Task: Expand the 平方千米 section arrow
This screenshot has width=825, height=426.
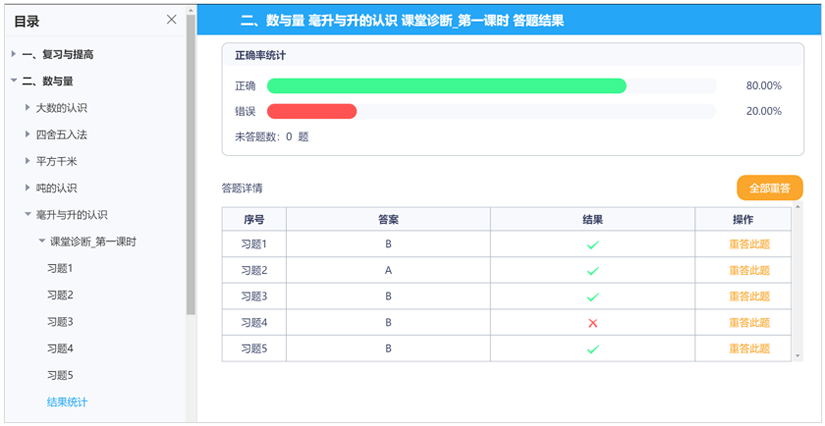Action: pos(28,161)
